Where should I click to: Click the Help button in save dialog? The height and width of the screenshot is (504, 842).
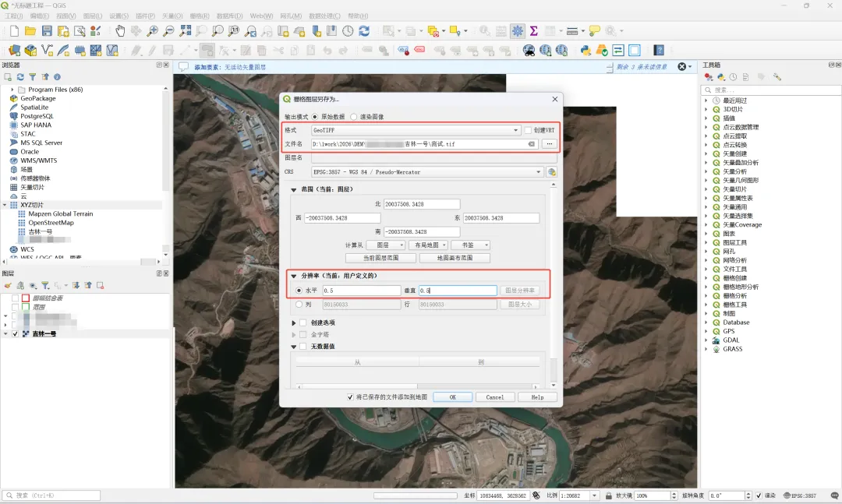(x=537, y=397)
